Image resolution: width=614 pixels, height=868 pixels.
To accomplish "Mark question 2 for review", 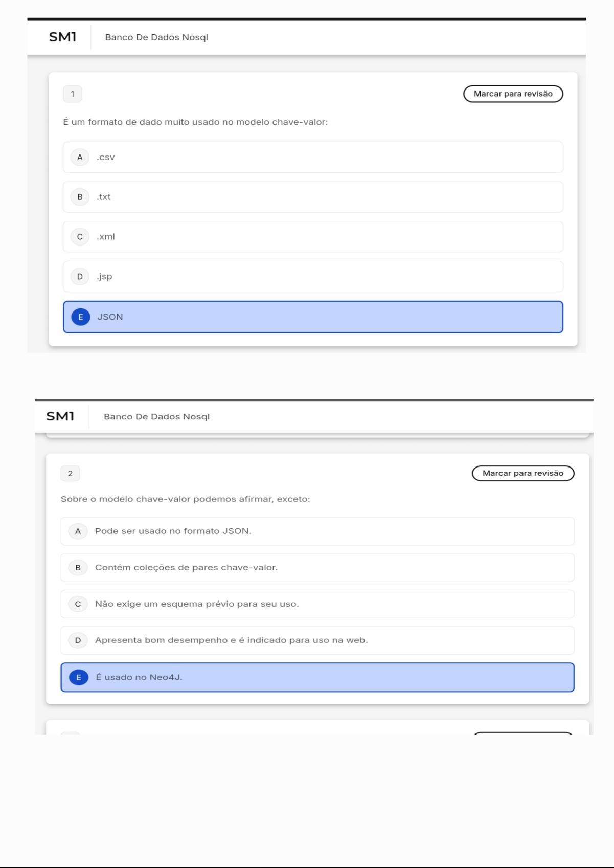I will (x=522, y=473).
